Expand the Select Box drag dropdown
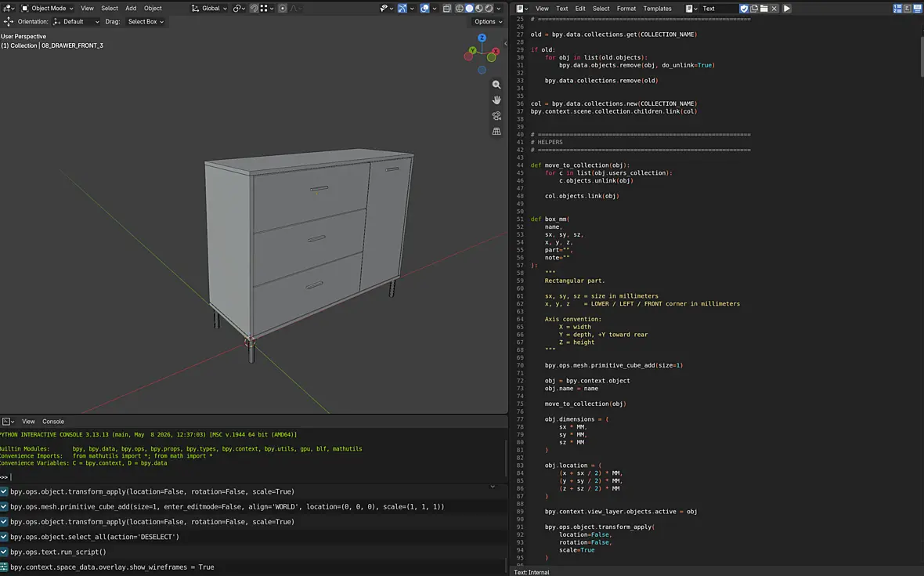 [146, 22]
